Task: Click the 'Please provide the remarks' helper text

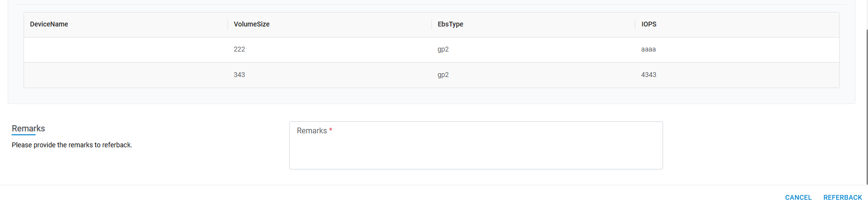Action: click(72, 145)
